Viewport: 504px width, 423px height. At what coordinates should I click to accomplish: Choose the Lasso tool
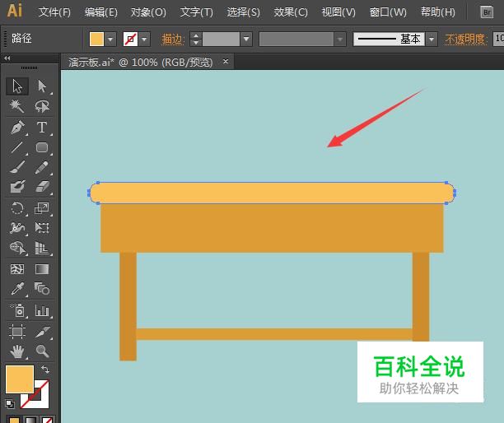42,106
